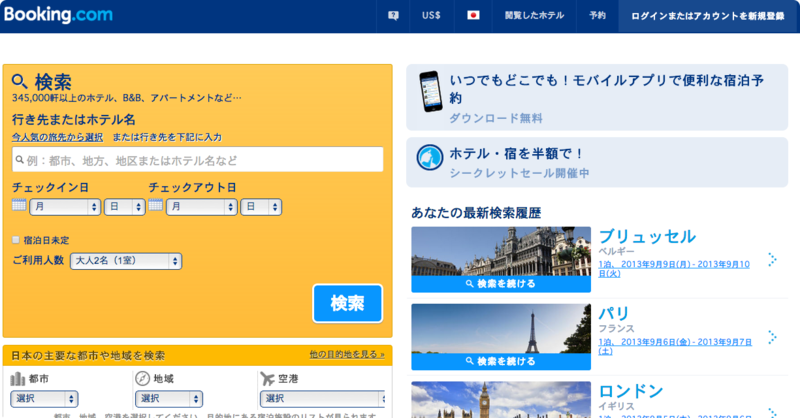Click the magnifier icon beside 検索 heading
Image resolution: width=800 pixels, height=418 pixels.
tap(19, 81)
